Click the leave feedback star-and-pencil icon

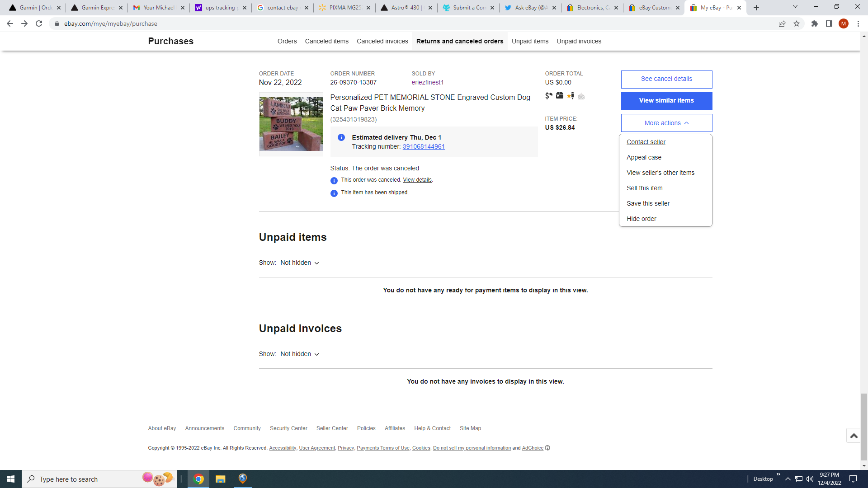pos(571,96)
